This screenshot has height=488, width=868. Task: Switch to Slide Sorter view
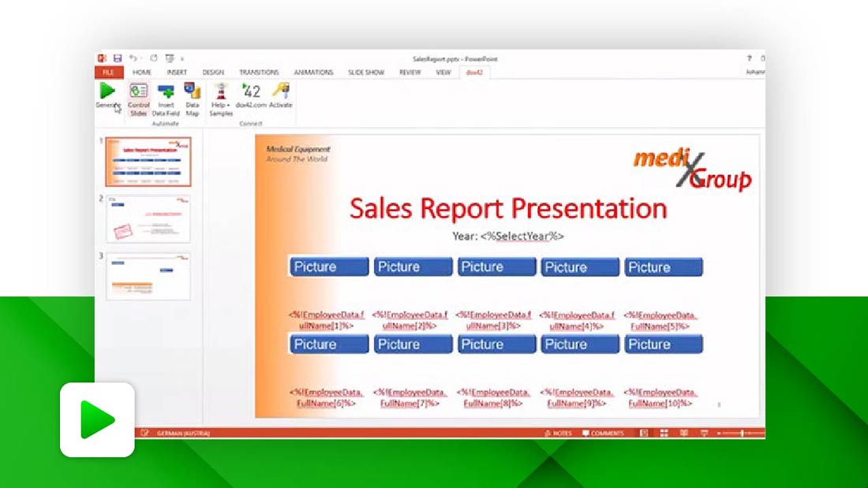tap(664, 434)
